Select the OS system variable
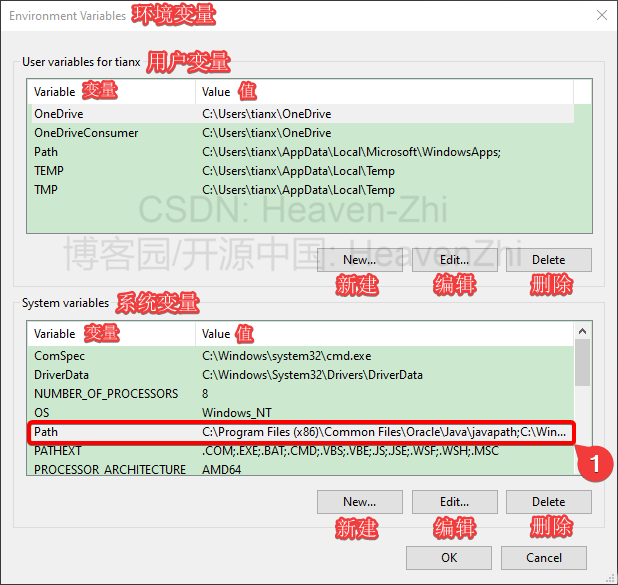The height and width of the screenshot is (585, 618). point(301,413)
